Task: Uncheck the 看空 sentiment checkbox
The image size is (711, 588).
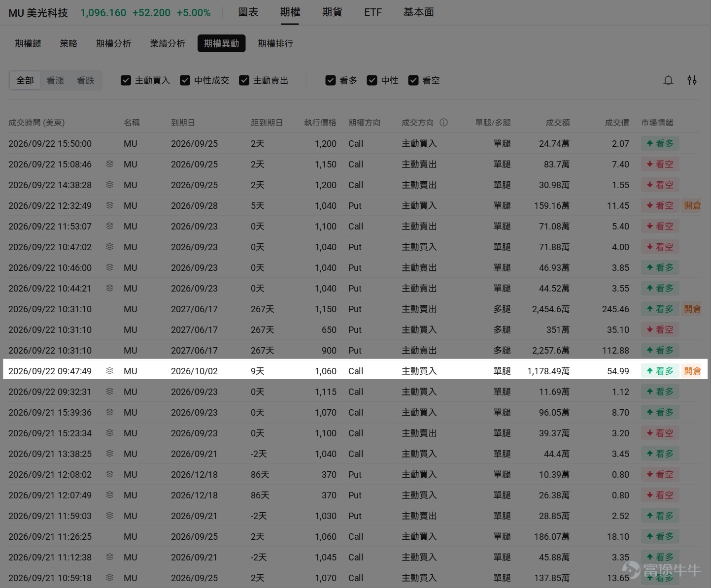Action: (413, 80)
